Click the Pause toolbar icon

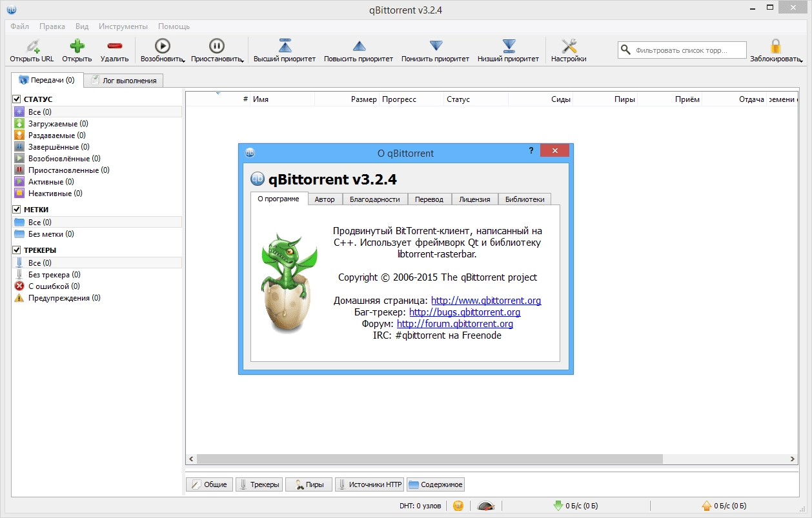216,46
